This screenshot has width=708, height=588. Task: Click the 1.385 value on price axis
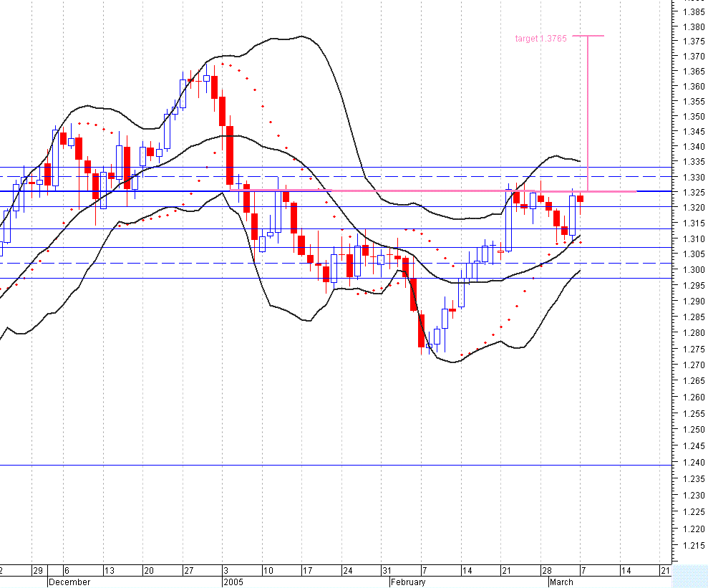tap(692, 11)
